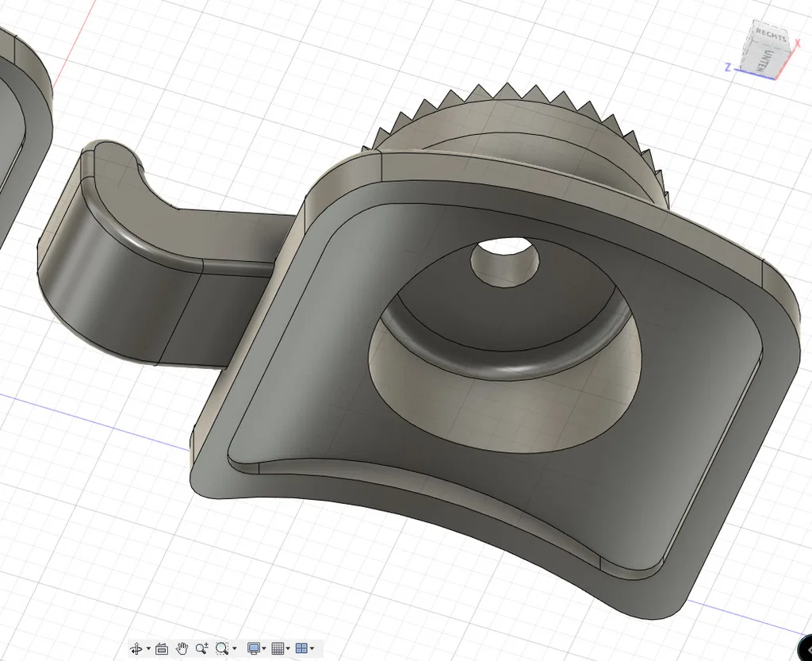The height and width of the screenshot is (661, 812).
Task: Open the Orbit type dropdown arrow
Action: tap(148, 648)
